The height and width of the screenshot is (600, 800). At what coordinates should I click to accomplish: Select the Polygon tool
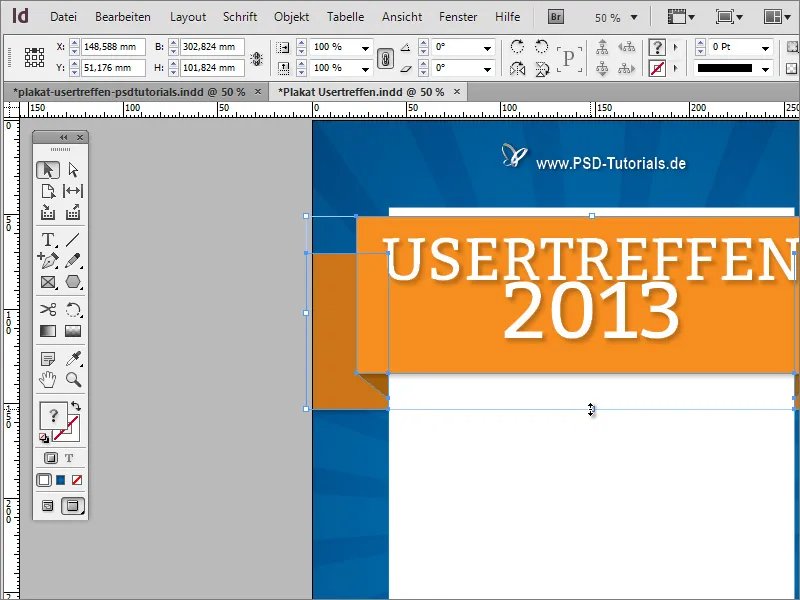(73, 282)
